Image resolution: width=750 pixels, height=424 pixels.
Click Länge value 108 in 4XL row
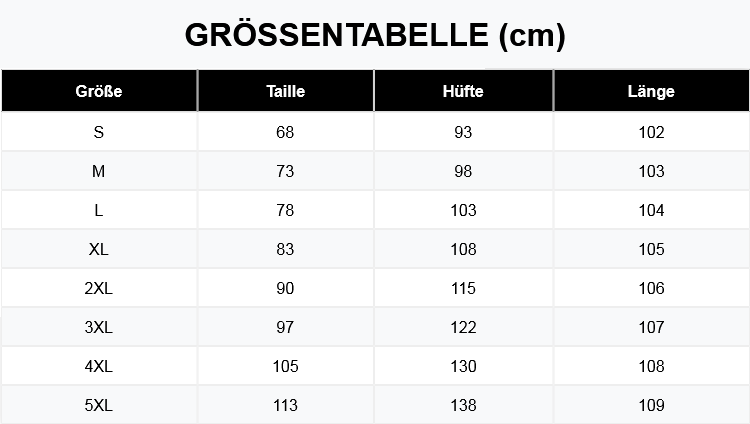pos(651,366)
